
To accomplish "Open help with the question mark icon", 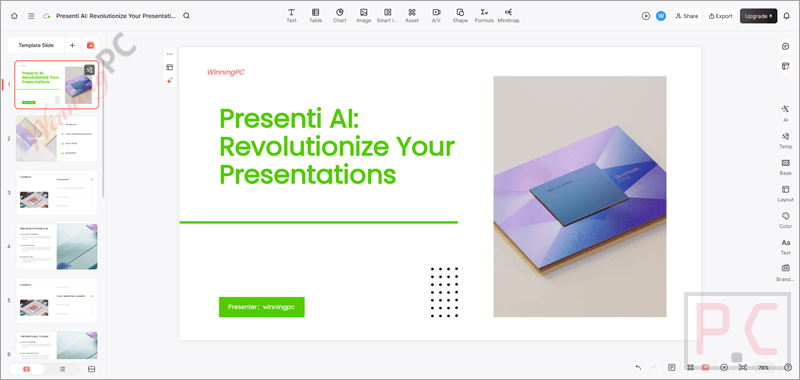I will 788,367.
